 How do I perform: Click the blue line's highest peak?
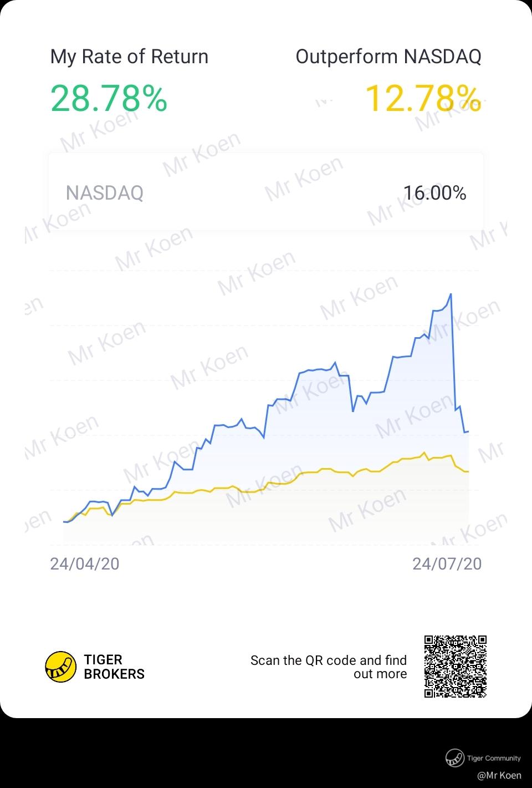coord(451,294)
